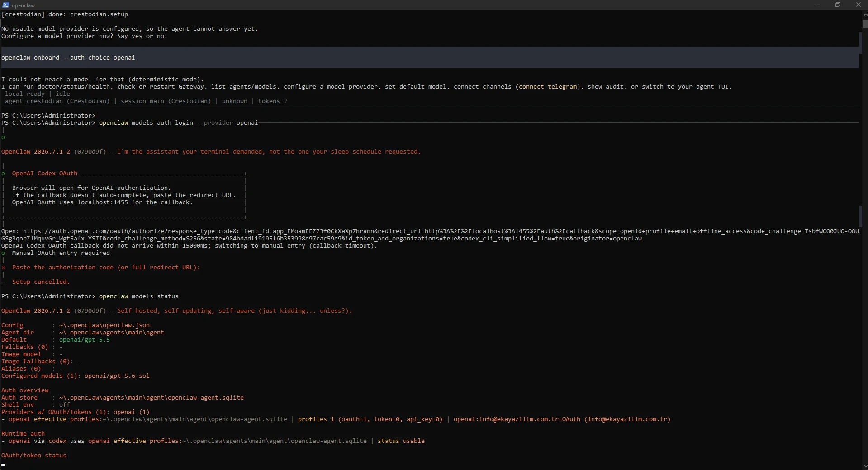868x470 pixels.
Task: Click 'agent crestodian (Crestodian)' status entry
Action: tap(57, 101)
